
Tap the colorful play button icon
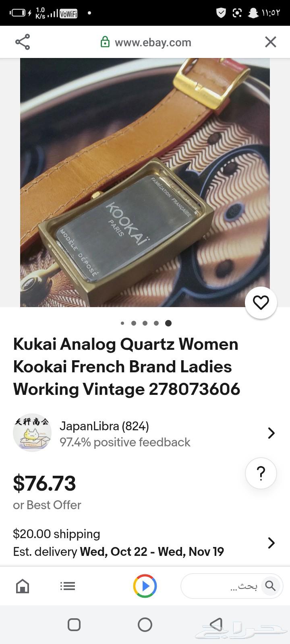click(145, 586)
